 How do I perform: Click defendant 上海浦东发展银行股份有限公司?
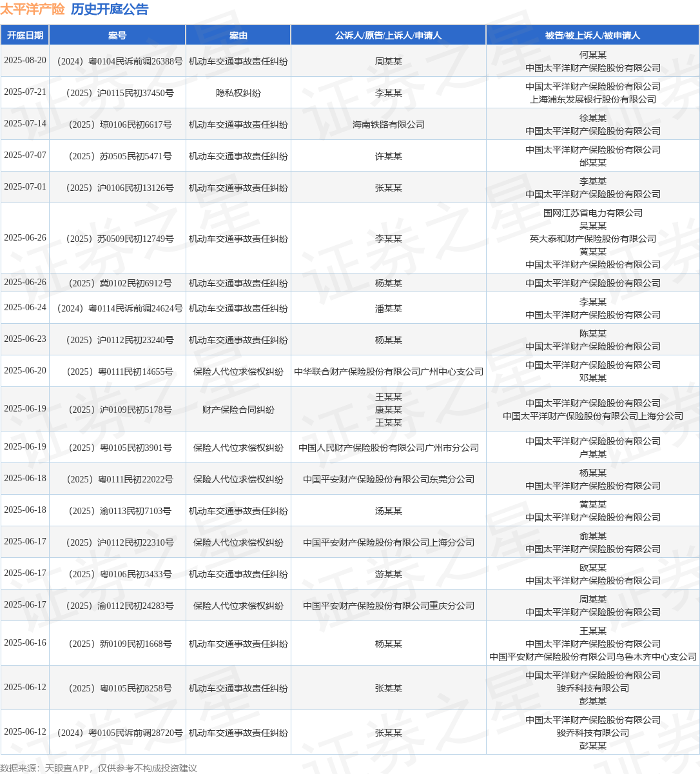593,99
